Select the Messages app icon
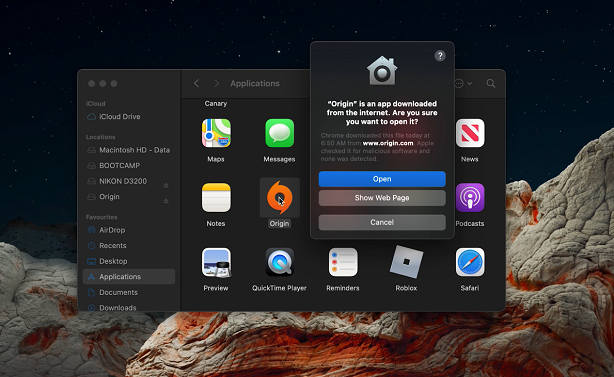Viewport: 614px width, 377px height. point(279,133)
